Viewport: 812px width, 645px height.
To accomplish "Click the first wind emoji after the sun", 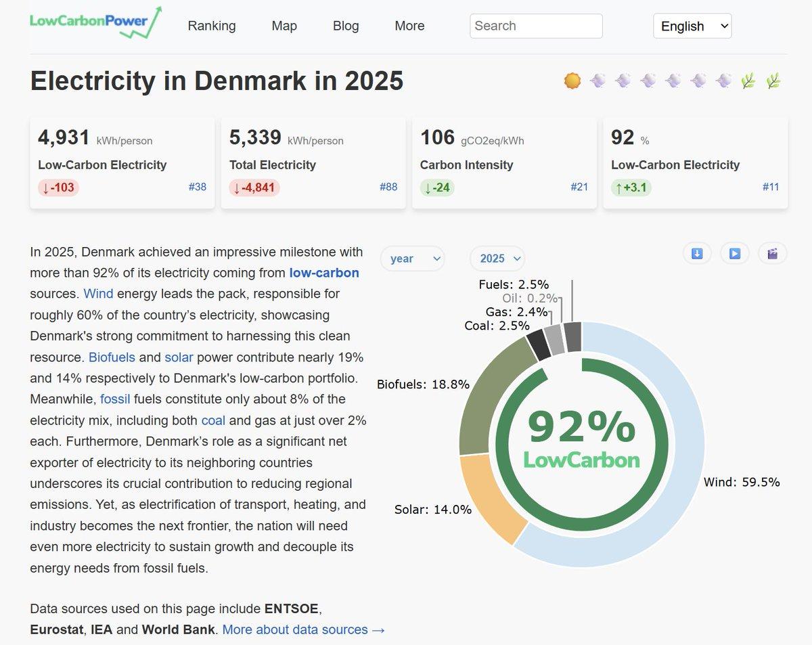I will (x=597, y=80).
